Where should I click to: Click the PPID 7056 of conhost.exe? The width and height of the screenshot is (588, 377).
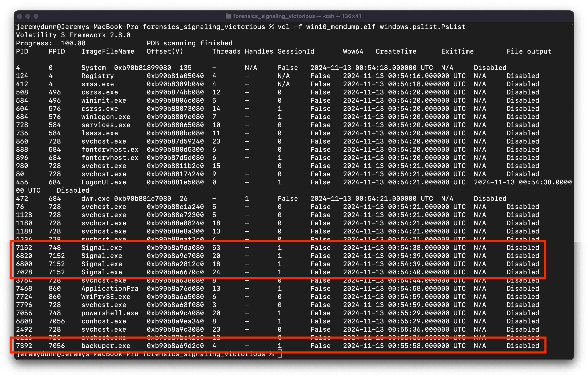point(57,321)
